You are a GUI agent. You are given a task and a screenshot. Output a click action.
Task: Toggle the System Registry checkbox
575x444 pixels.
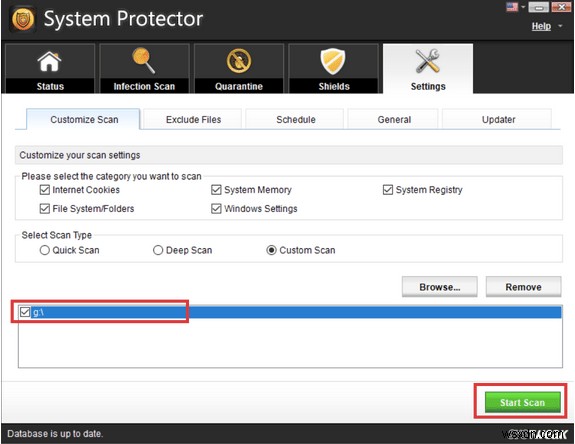(x=388, y=190)
